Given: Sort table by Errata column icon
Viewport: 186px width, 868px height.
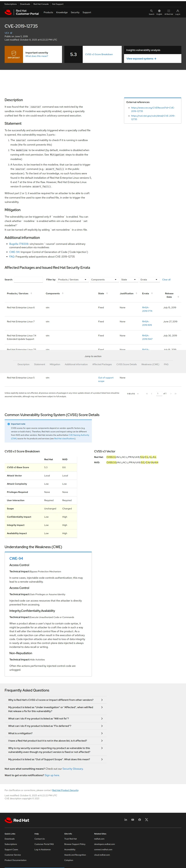Looking at the screenshot, I should click(x=152, y=294).
